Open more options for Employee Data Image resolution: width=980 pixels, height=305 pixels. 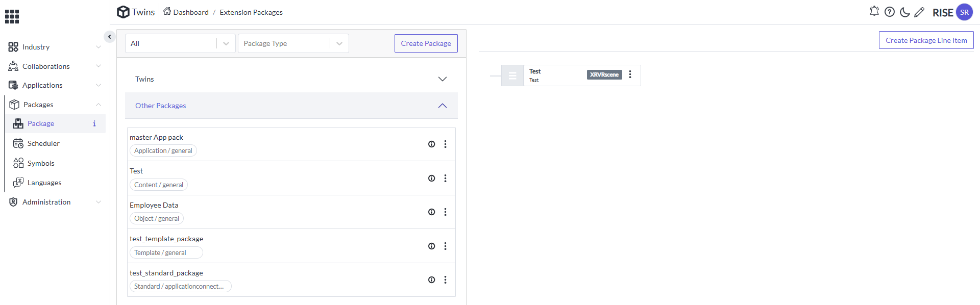pos(445,212)
